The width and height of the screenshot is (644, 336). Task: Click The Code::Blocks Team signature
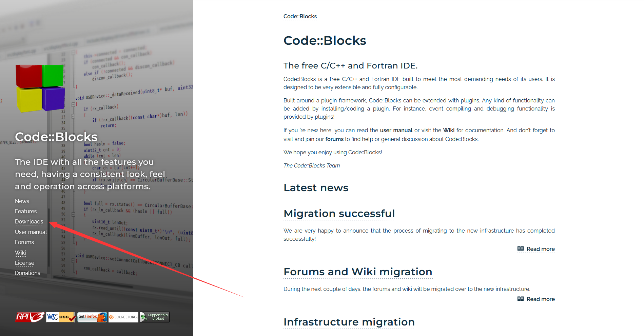[x=312, y=165]
